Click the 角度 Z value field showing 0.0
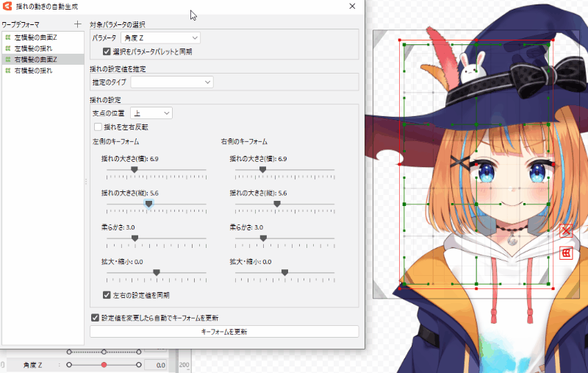Viewport: 588px width, 373px height. click(154, 364)
